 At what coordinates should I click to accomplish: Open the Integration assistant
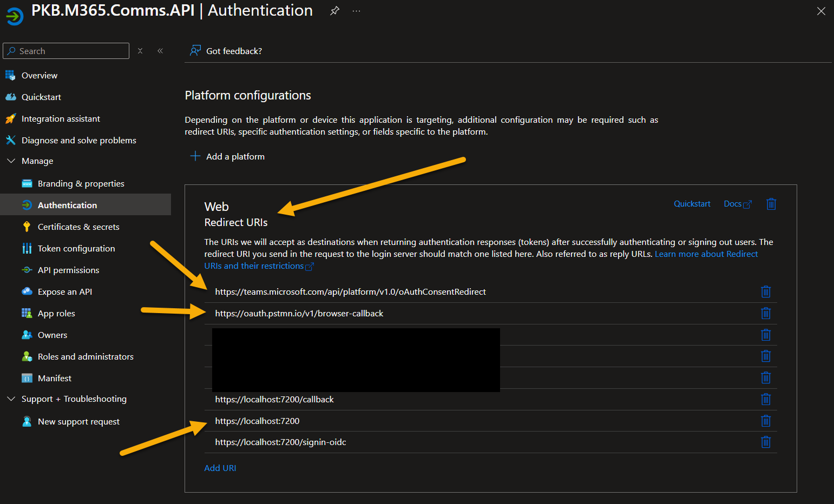pyautogui.click(x=61, y=118)
